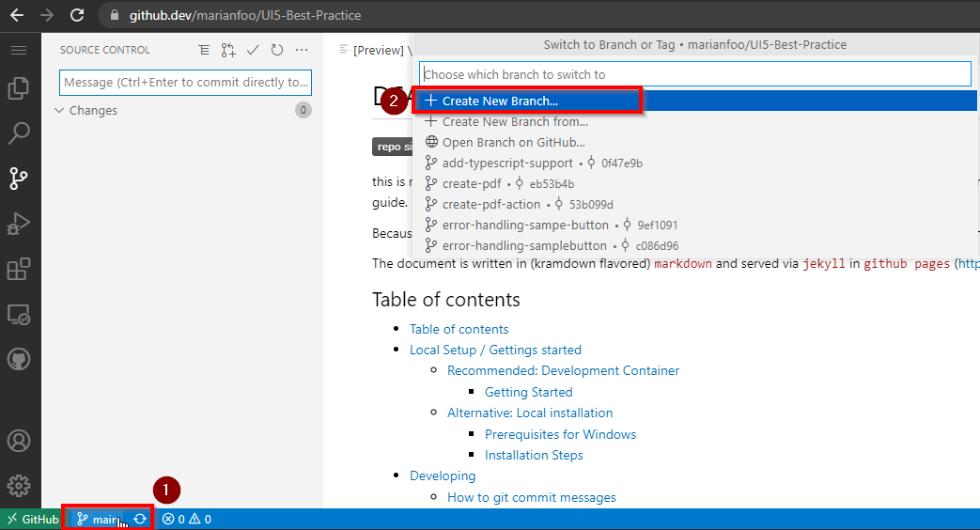Click the main branch in status bar
The height and width of the screenshot is (530, 980).
(98, 519)
